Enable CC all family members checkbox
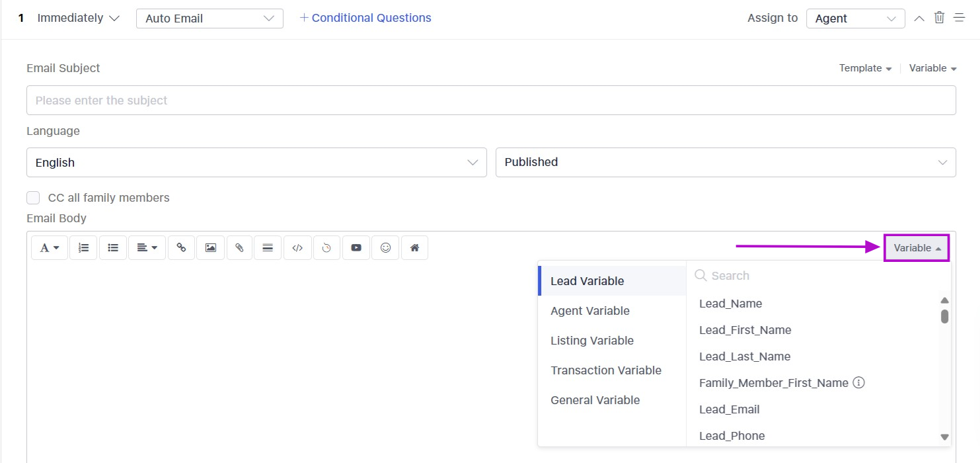Screen dimensions: 980x463 point(33,198)
